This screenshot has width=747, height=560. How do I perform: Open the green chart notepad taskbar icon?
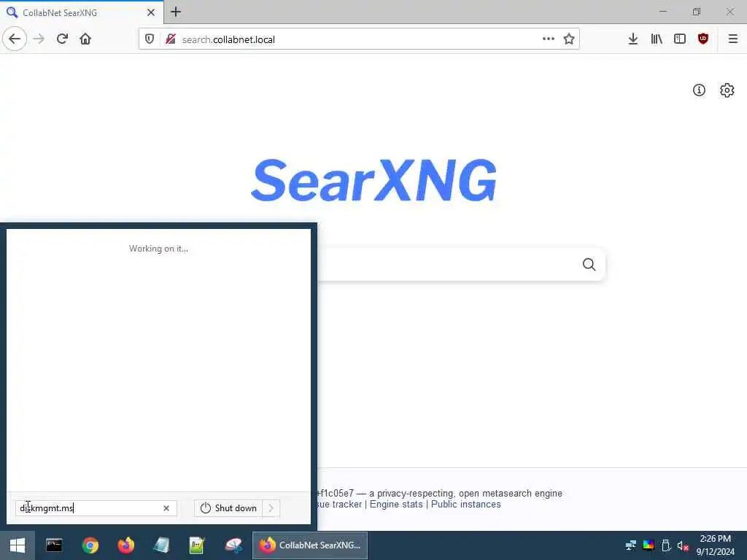pos(197,545)
